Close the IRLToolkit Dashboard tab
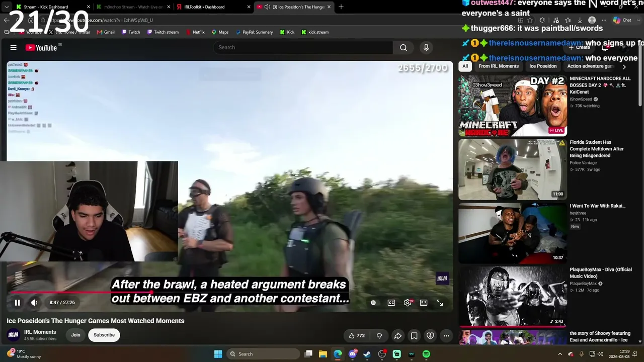 (249, 7)
